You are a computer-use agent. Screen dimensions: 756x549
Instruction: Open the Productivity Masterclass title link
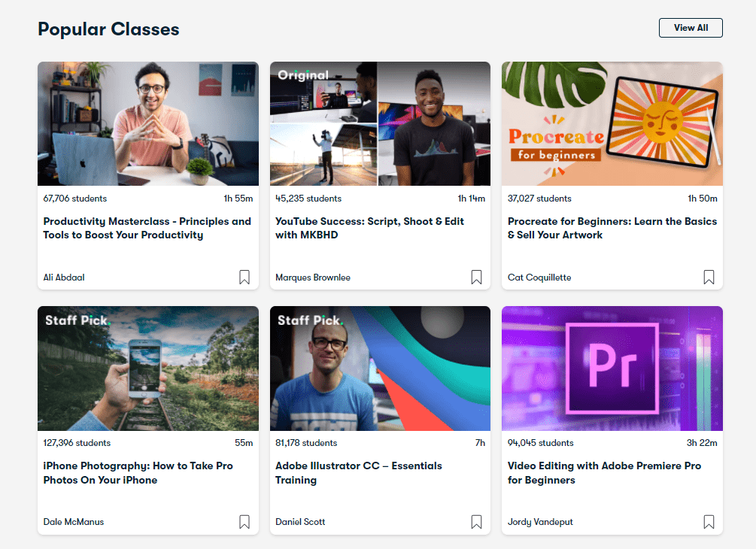pyautogui.click(x=147, y=228)
